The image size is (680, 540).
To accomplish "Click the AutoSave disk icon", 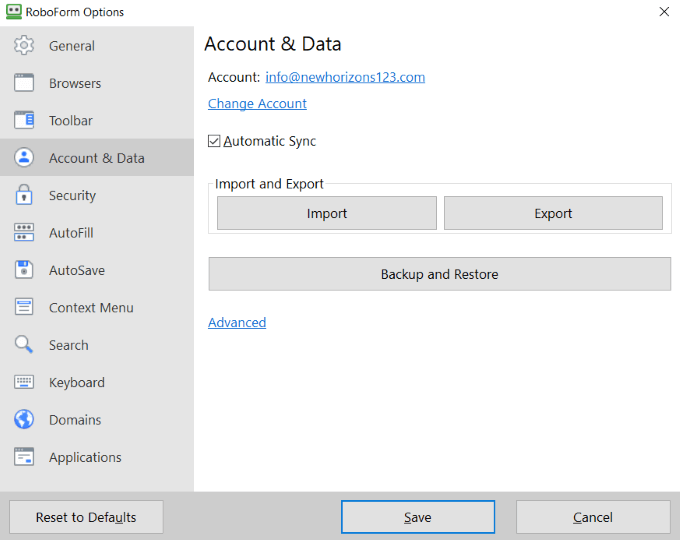I will coord(24,270).
